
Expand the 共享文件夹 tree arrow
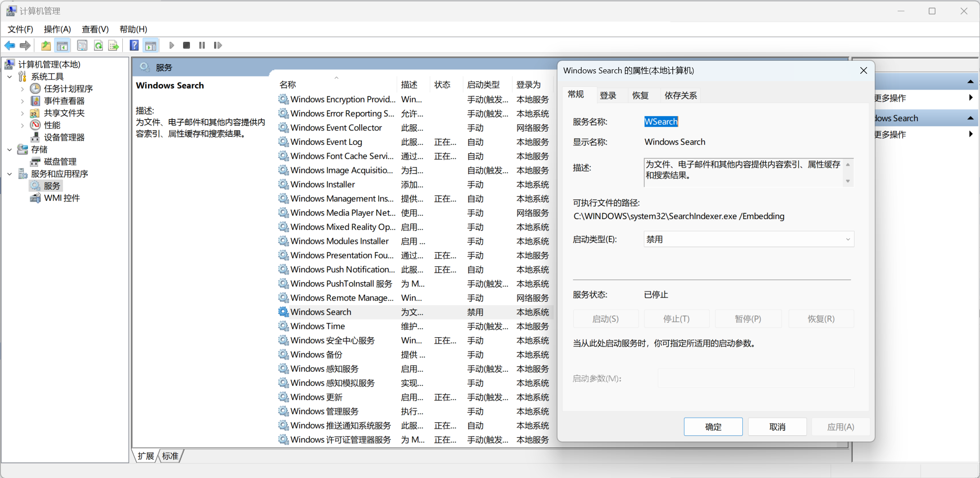22,113
